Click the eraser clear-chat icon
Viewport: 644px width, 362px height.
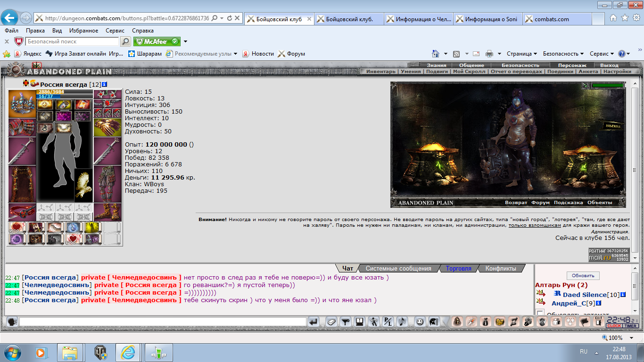tap(331, 322)
